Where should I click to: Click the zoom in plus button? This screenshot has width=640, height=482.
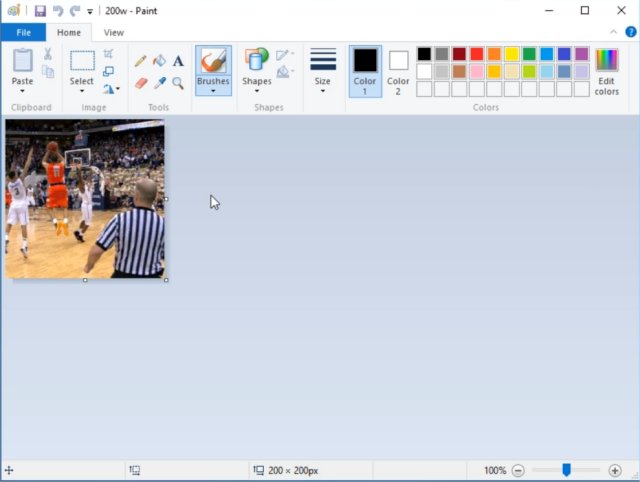(x=615, y=470)
